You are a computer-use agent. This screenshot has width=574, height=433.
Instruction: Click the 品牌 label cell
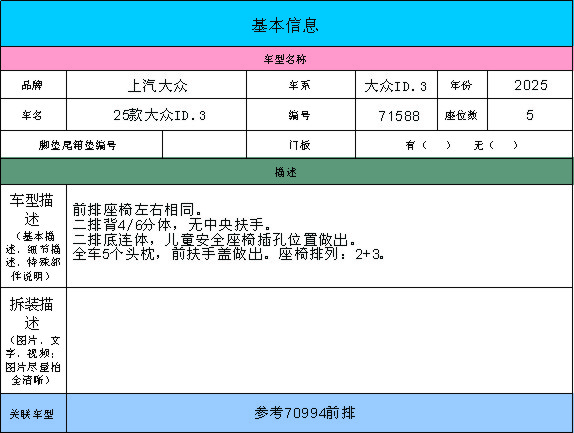pyautogui.click(x=33, y=85)
